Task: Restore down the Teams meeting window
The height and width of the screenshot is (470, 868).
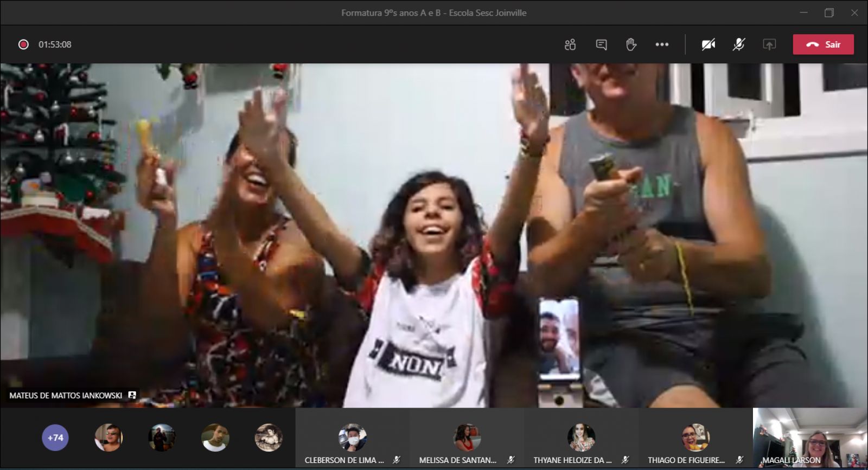Action: click(829, 12)
